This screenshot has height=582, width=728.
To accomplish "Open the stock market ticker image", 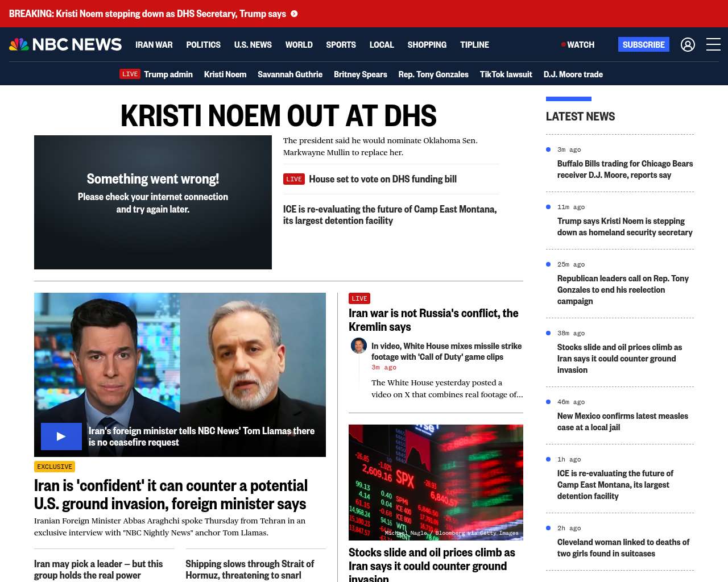I will pos(436,482).
